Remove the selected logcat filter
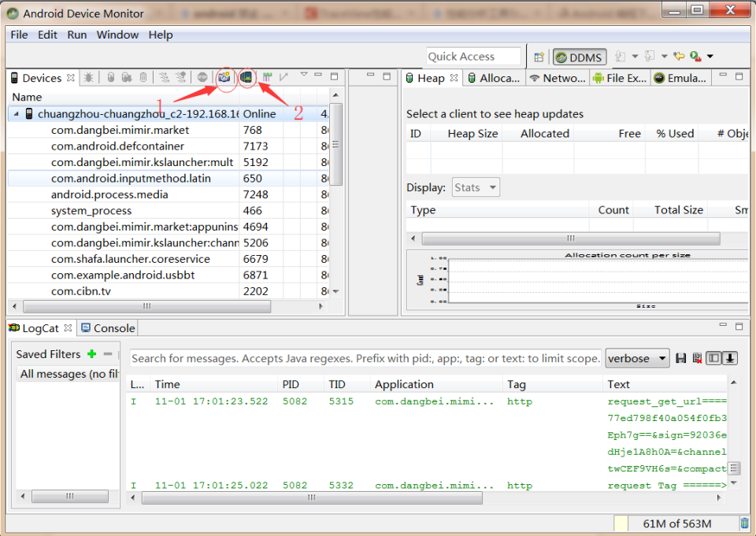The width and height of the screenshot is (756, 536). (x=108, y=354)
